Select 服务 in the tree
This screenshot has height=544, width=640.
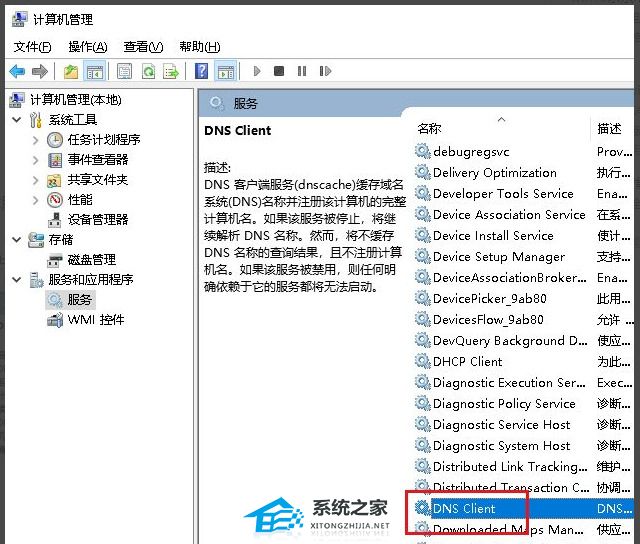coord(80,300)
